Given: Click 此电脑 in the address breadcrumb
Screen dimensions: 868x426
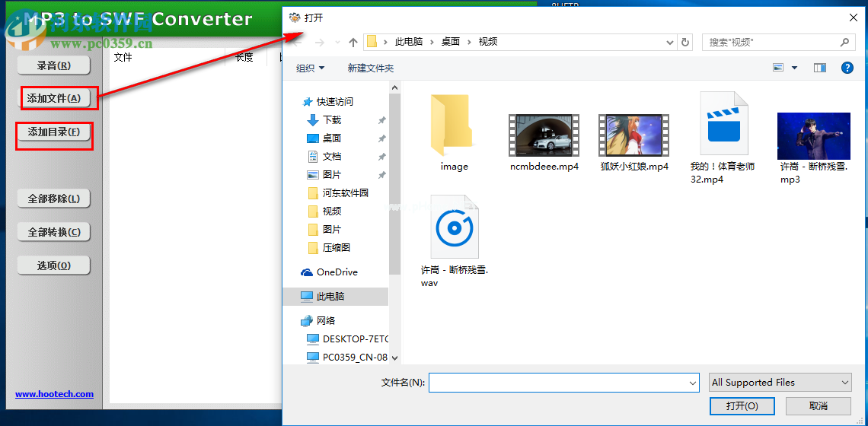Looking at the screenshot, I should click(409, 42).
